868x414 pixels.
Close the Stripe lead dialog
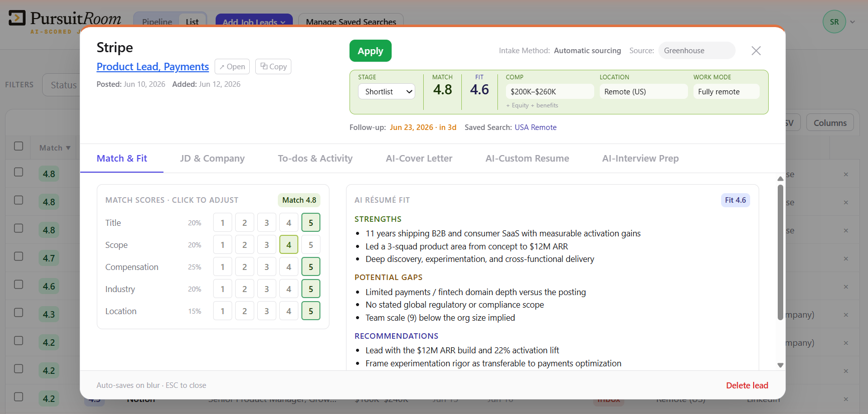(x=756, y=51)
